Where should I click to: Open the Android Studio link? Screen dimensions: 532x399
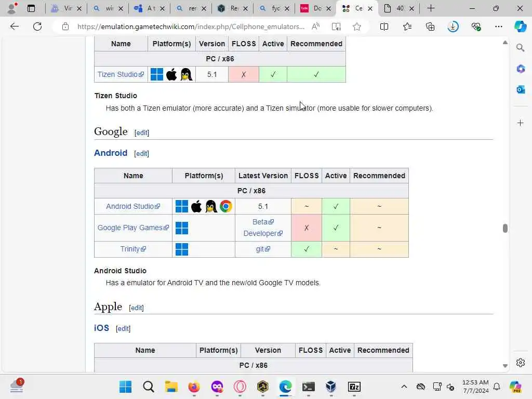(x=133, y=206)
